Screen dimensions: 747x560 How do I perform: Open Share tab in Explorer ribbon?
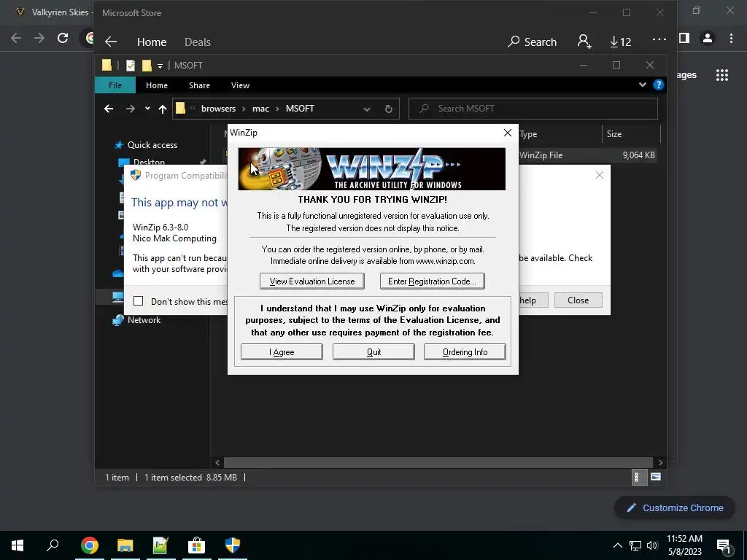199,85
